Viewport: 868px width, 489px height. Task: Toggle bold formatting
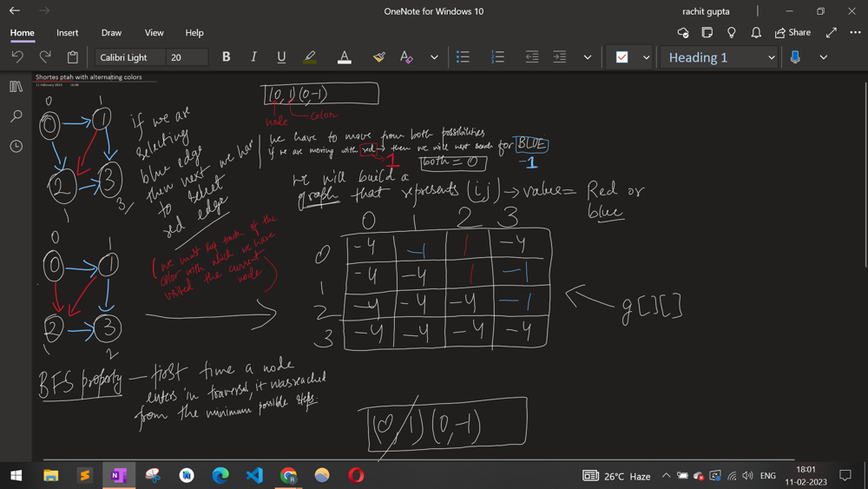[x=227, y=57]
